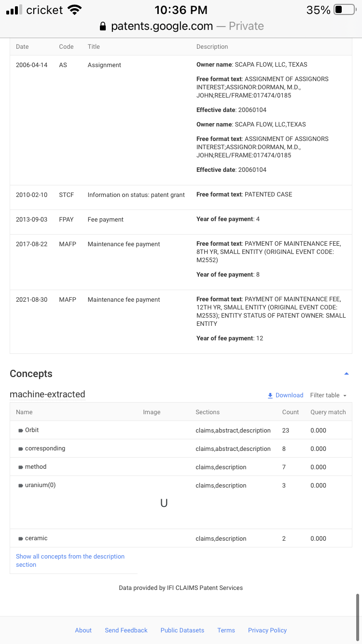The height and width of the screenshot is (644, 362).
Task: Tap the download arrow icon in Concepts
Action: (270, 395)
